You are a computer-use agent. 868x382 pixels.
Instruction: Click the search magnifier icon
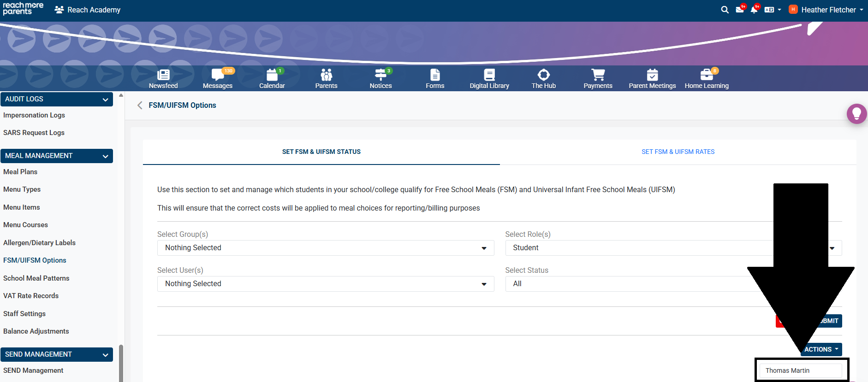coord(725,10)
